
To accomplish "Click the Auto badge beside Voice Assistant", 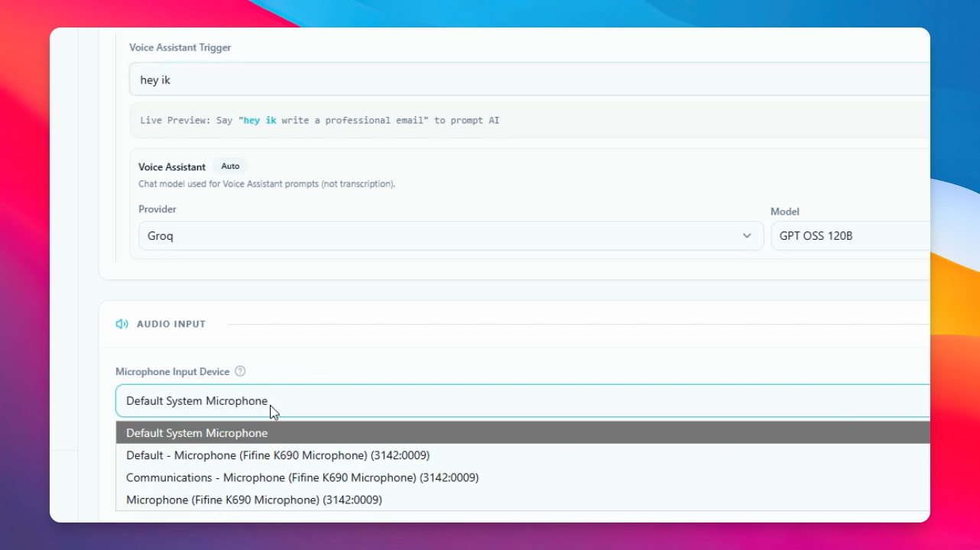I will pyautogui.click(x=230, y=167).
